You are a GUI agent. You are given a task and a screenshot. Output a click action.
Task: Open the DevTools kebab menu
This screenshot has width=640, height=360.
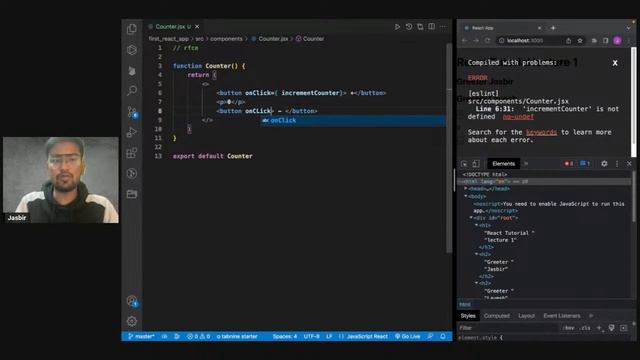pyautogui.click(x=617, y=164)
